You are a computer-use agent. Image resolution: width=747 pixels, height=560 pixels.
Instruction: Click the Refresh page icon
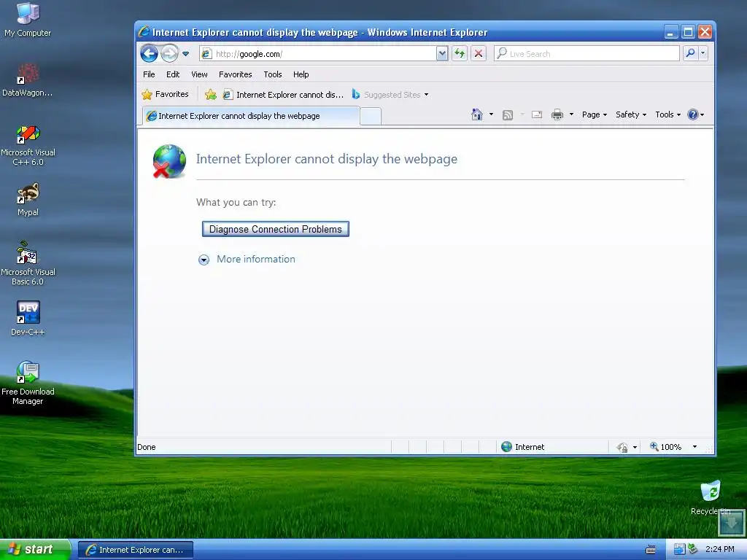coord(460,53)
